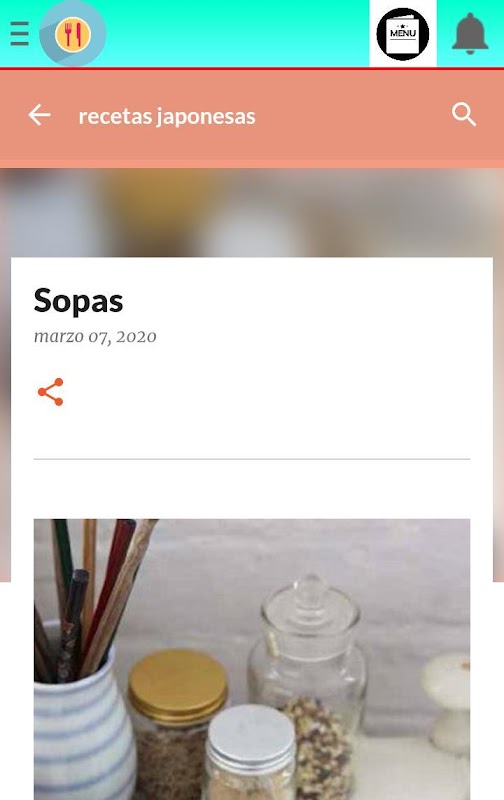Viewport: 504px width, 800px height.
Task: Open the MENU book icon
Action: 402,34
